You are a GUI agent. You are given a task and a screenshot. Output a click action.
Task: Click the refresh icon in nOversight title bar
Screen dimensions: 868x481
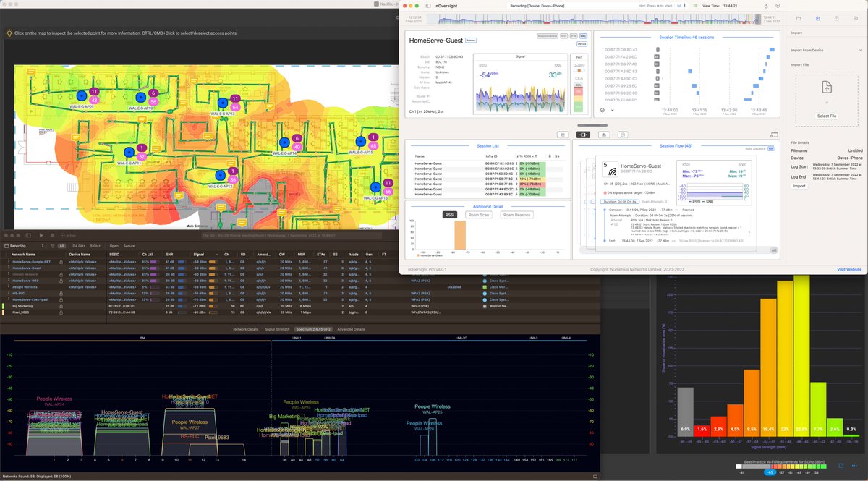pos(767,5)
